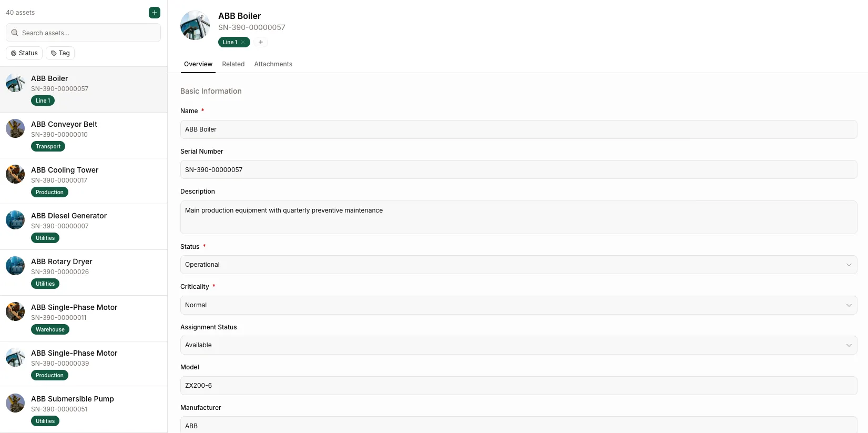Select ABB Single-Phase Motor SN-390-00000039
This screenshot has width=868, height=433.
pos(84,364)
